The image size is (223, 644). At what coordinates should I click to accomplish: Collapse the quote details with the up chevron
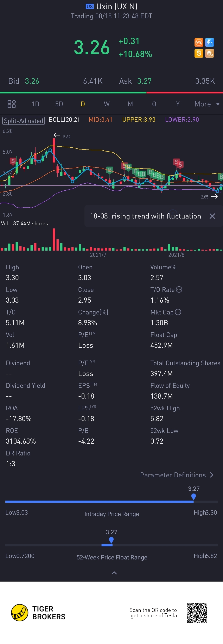(114, 573)
